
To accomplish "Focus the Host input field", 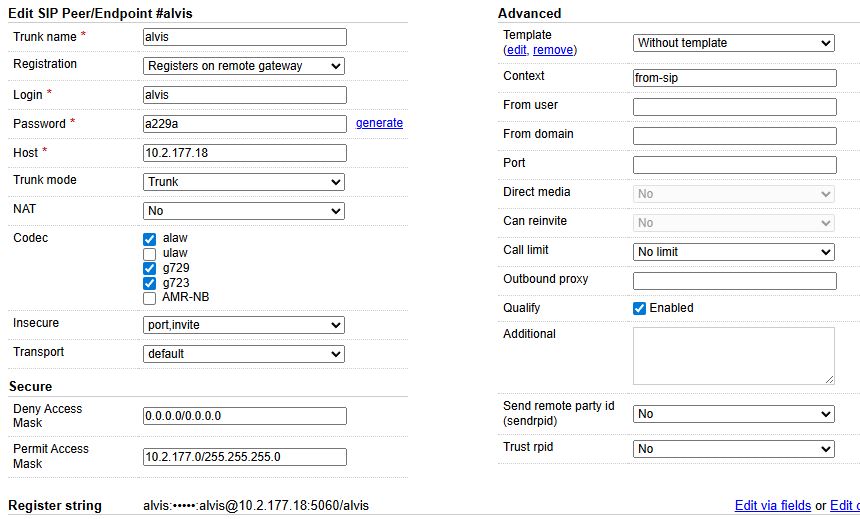I will (245, 153).
